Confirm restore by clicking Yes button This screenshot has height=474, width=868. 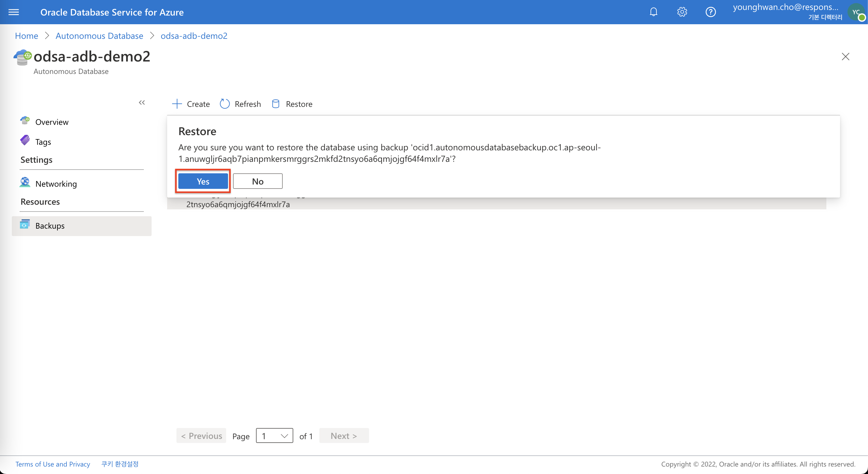click(x=203, y=181)
